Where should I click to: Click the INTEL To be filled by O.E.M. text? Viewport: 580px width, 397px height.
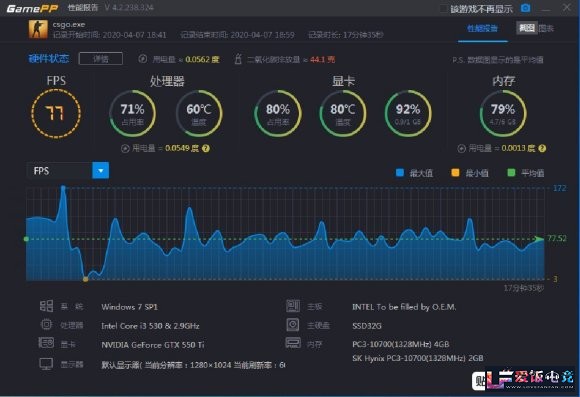pos(404,307)
